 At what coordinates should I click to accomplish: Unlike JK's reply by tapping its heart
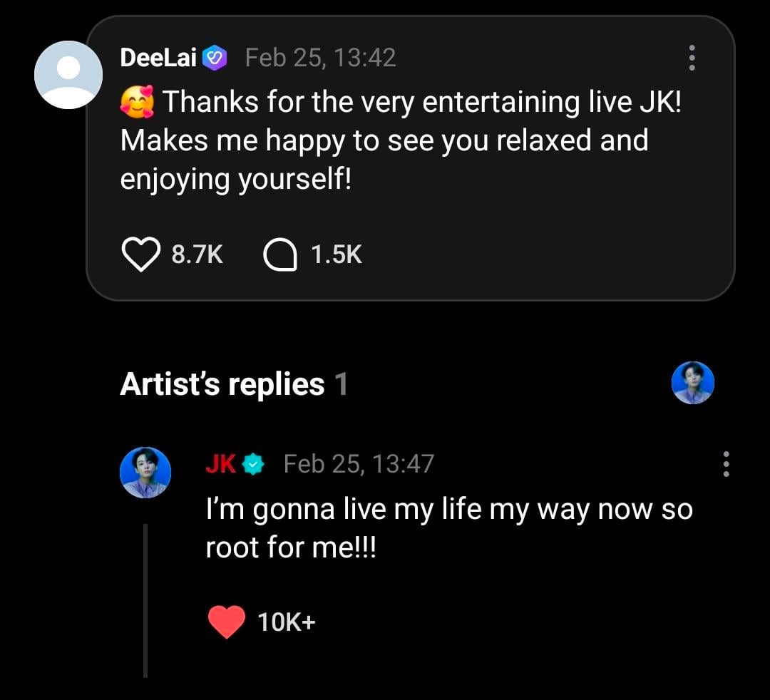[x=226, y=620]
